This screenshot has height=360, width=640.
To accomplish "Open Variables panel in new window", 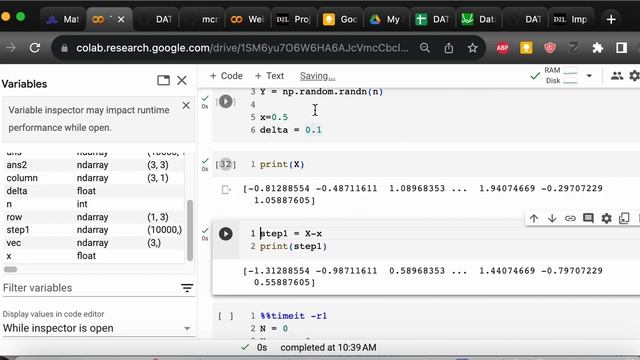I will click(x=163, y=80).
